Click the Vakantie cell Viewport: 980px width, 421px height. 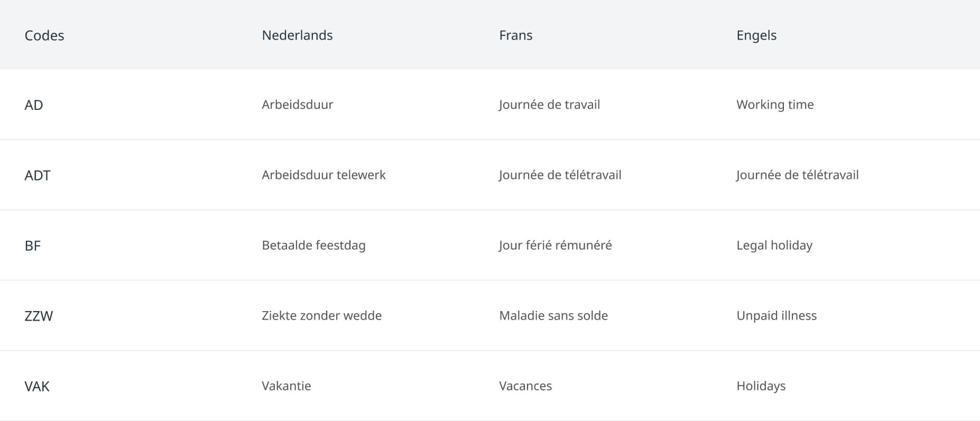point(286,386)
